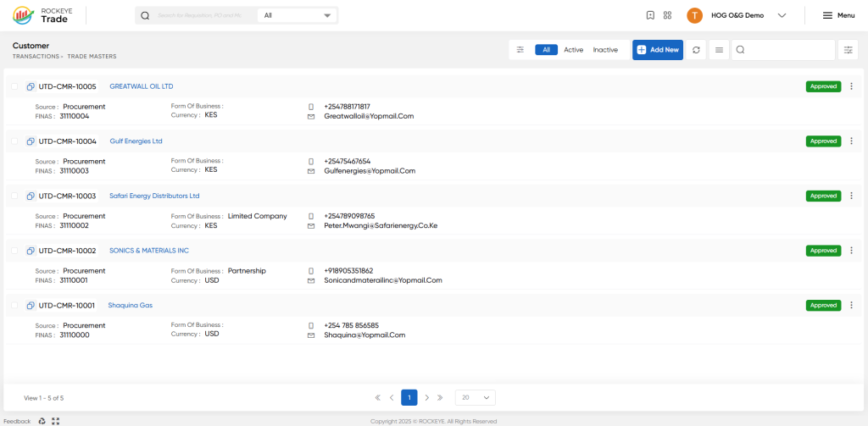Screen dimensions: 868x426
Task: Tick checkbox for UTD-CMR-10002
Action: (14, 252)
